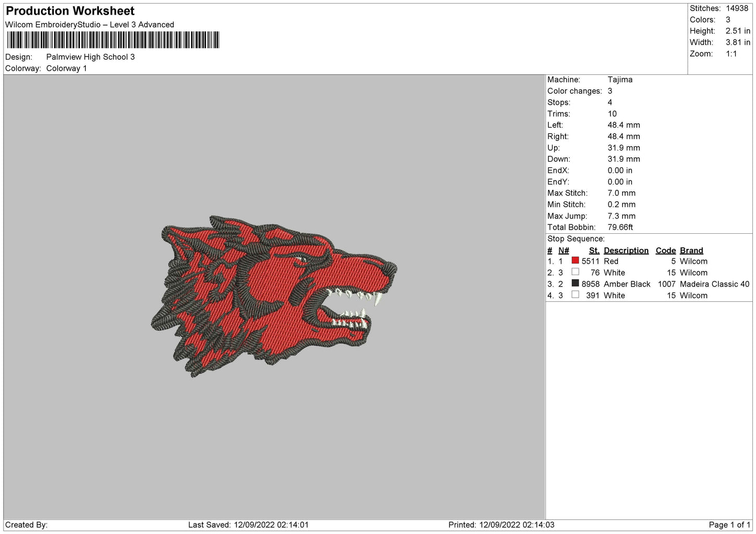
Task: Click the barcode under the worksheet title
Action: click(112, 40)
